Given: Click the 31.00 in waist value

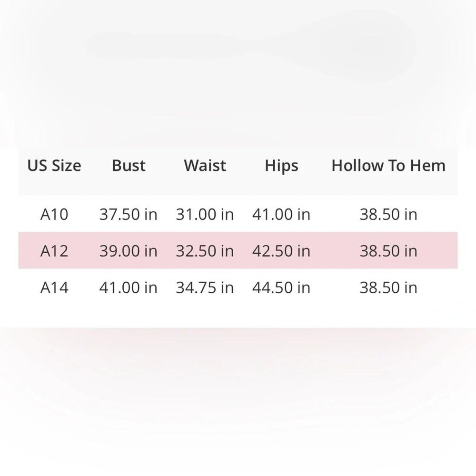Looking at the screenshot, I should (x=205, y=214).
